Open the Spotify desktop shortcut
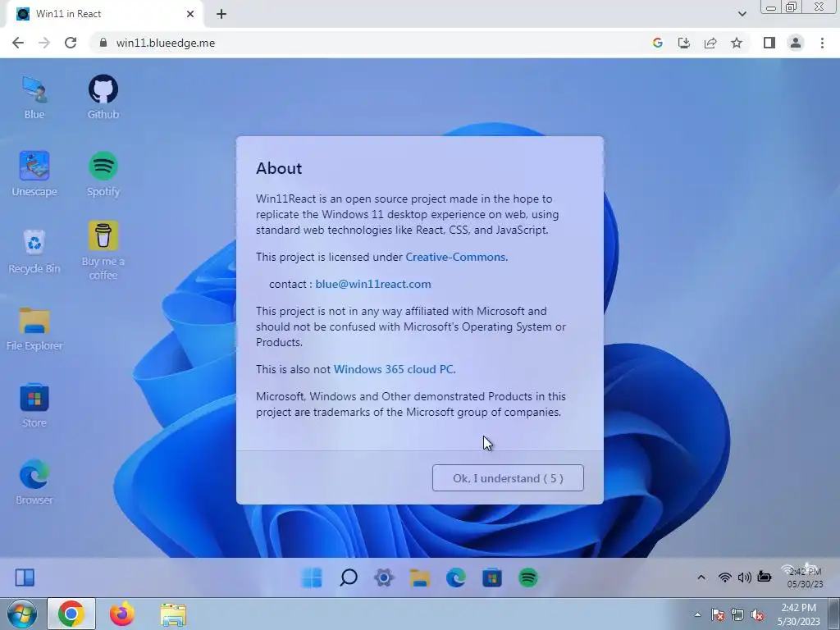The image size is (840, 630). pos(103,174)
